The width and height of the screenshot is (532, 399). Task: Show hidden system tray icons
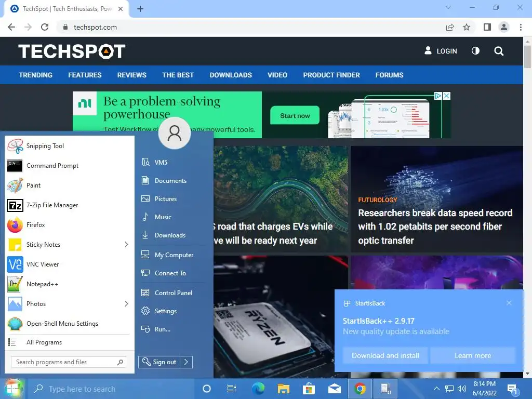[436, 389]
